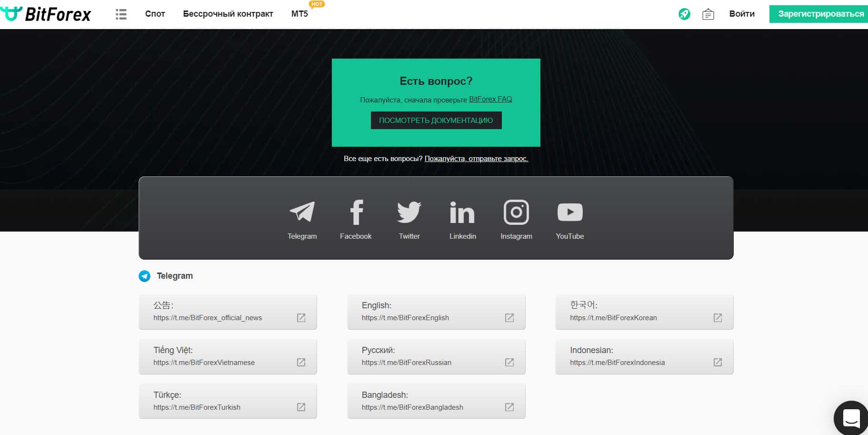
Task: Click the Indonesian: channel label
Action: (591, 350)
